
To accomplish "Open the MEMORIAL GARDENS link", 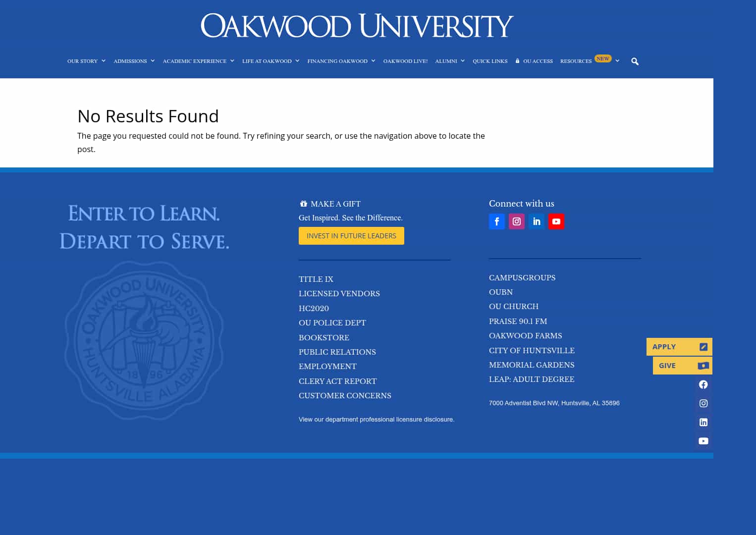I will (532, 365).
